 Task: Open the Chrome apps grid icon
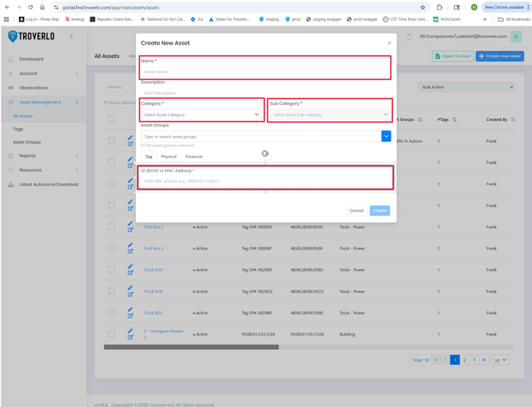coord(6,19)
